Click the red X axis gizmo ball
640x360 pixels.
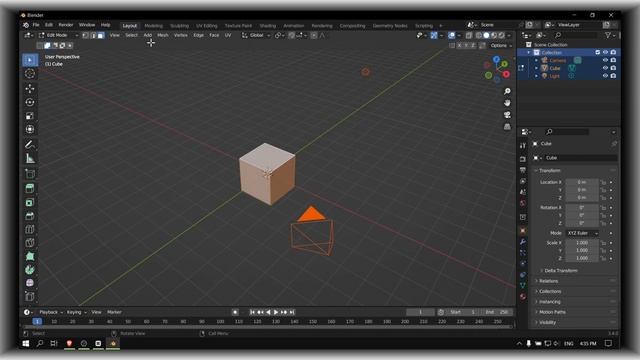pos(507,74)
